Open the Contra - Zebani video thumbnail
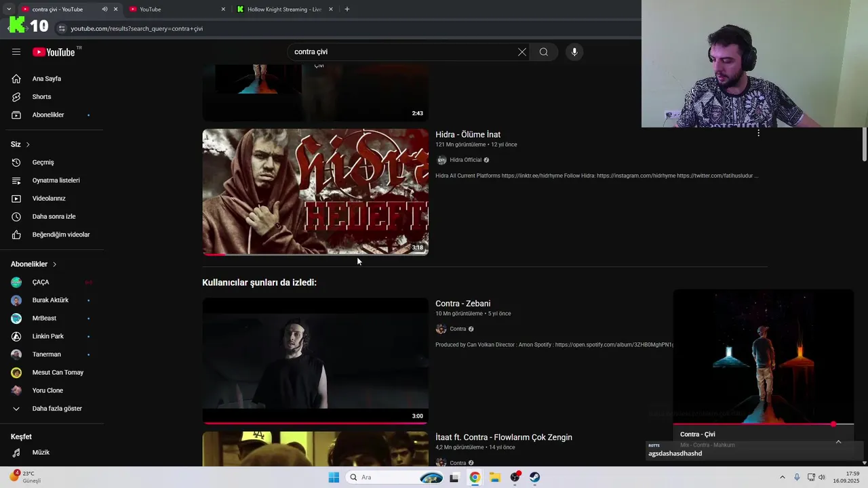 [x=315, y=361]
